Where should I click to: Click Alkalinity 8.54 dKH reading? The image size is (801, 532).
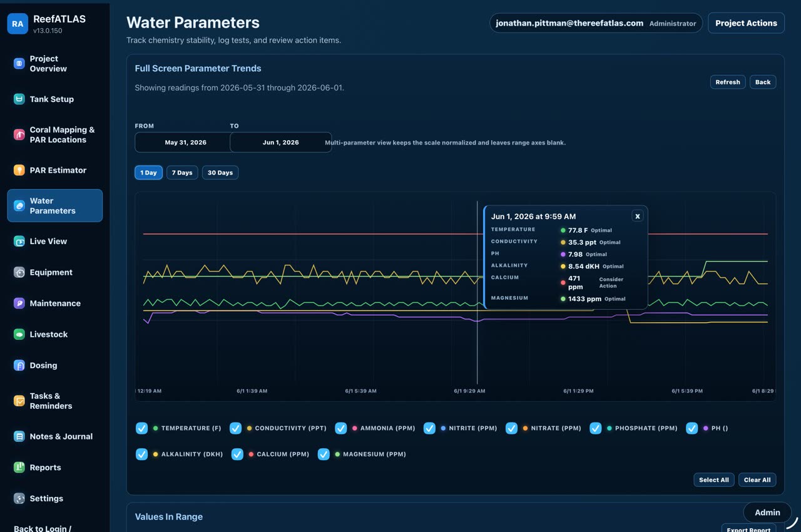pos(583,266)
